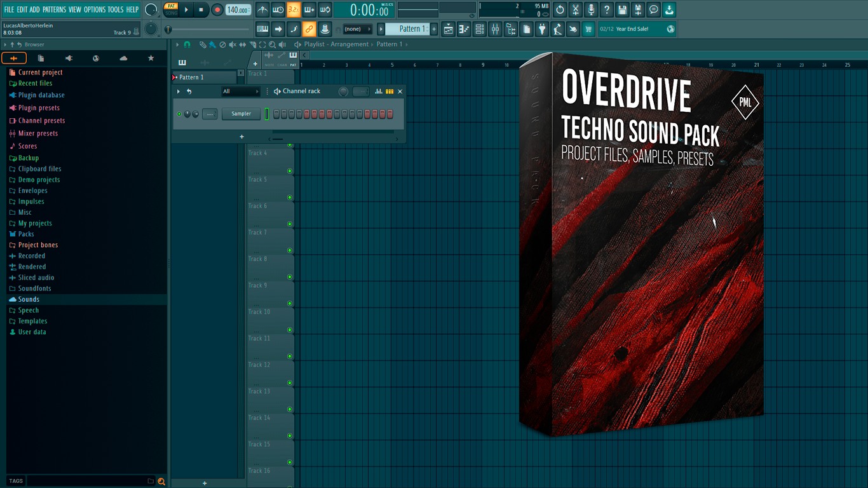Toggle the 3-2-1 countdown before recording
This screenshot has height=488, width=868.
coord(294,10)
